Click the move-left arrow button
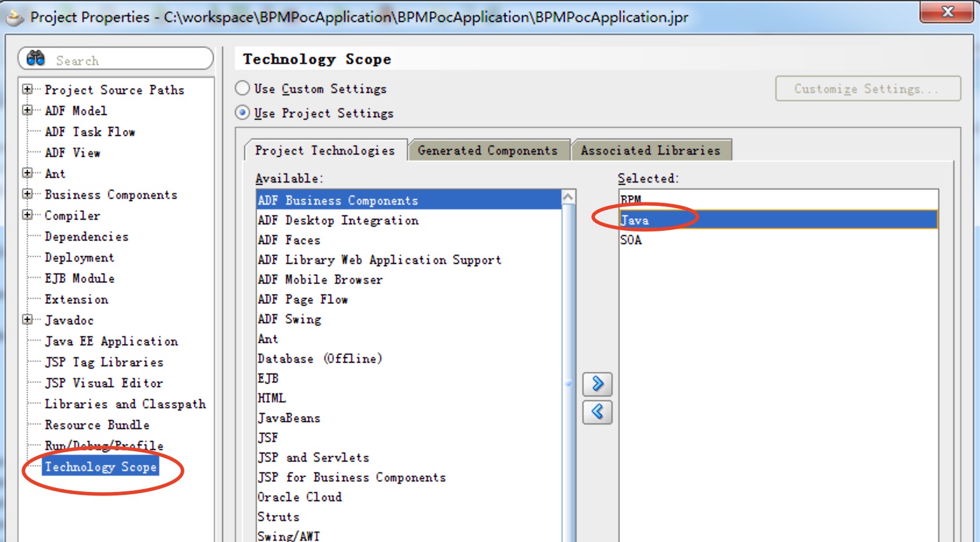 click(x=597, y=412)
